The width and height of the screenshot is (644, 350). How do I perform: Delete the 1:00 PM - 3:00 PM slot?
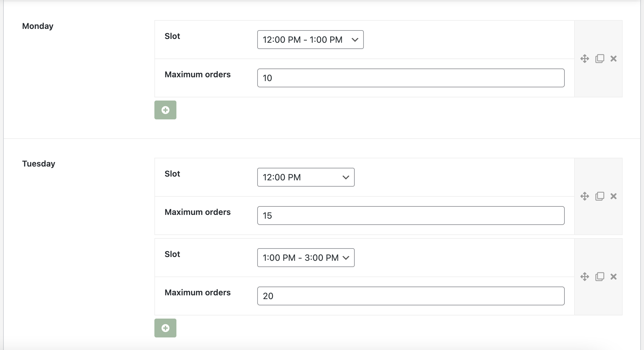(x=613, y=277)
